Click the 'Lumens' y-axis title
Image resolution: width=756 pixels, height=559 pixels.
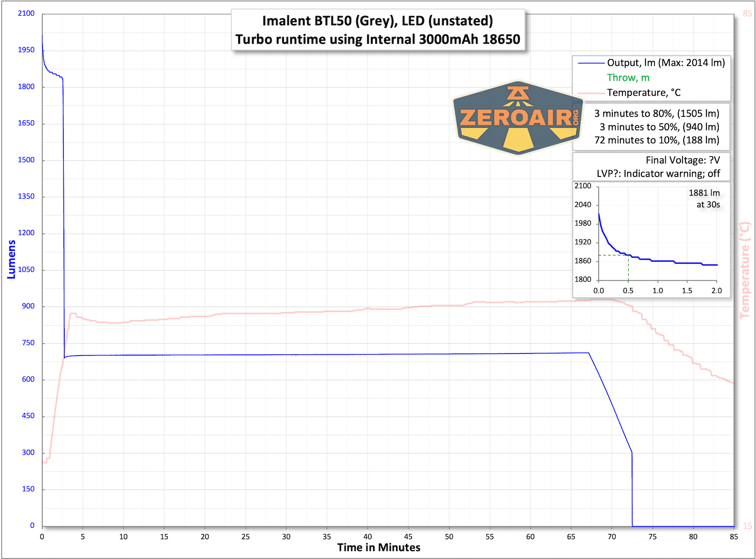pos(11,259)
